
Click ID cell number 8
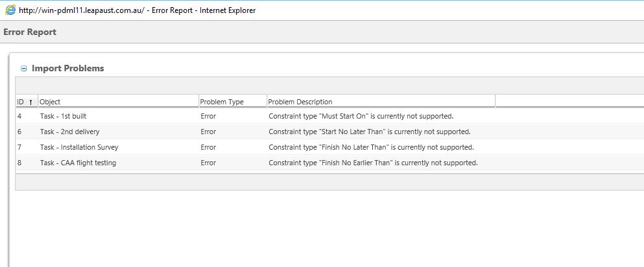[x=19, y=163]
